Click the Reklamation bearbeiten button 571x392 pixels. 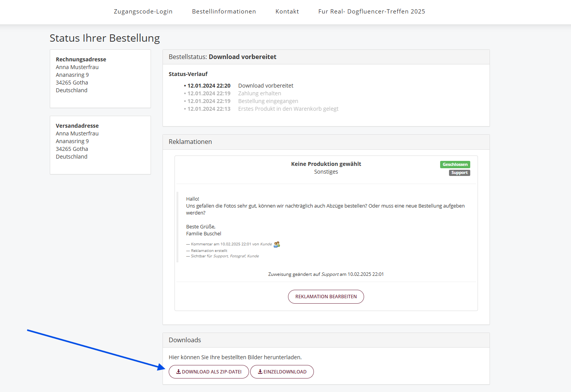pos(326,297)
